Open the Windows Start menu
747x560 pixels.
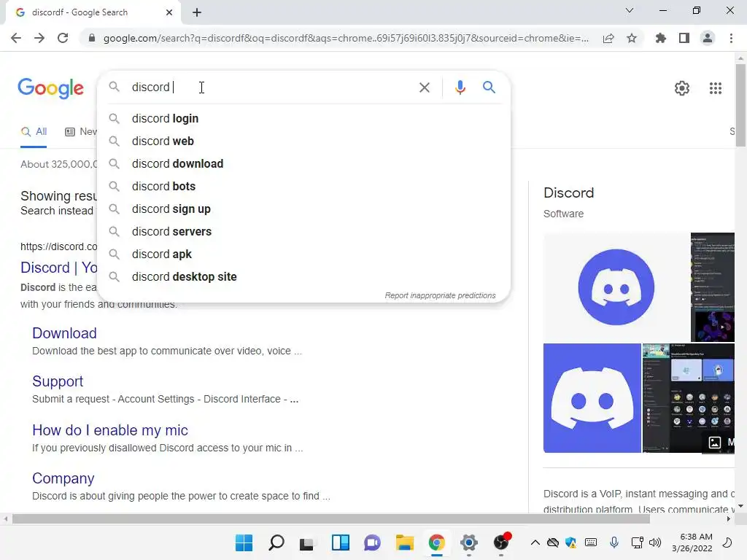tap(244, 542)
